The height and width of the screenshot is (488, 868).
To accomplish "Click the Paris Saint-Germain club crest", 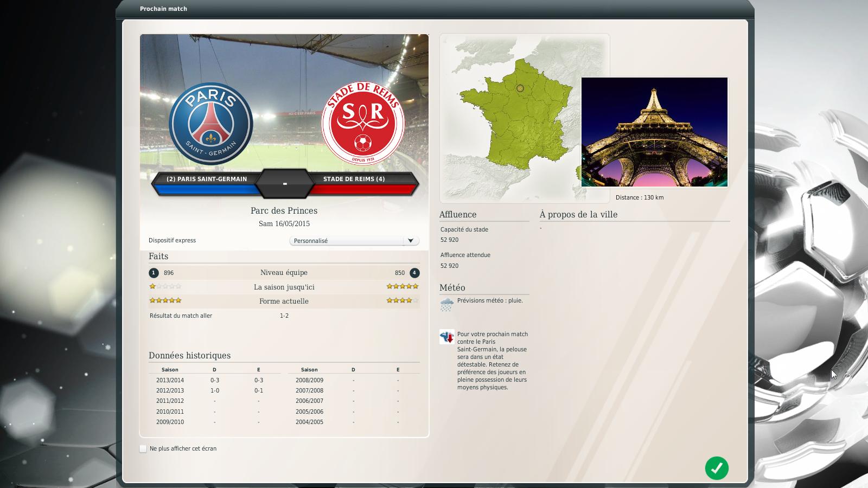I will pyautogui.click(x=210, y=124).
